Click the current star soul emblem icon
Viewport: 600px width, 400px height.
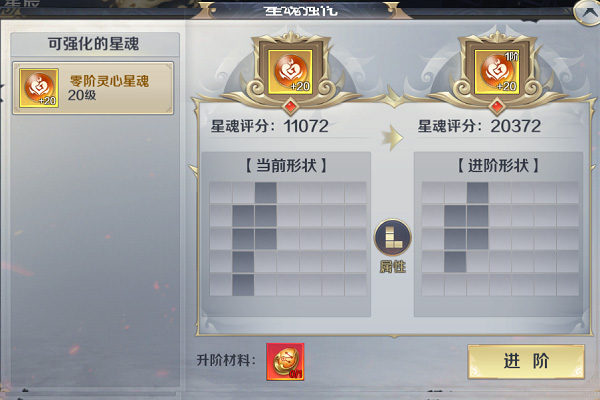290,71
